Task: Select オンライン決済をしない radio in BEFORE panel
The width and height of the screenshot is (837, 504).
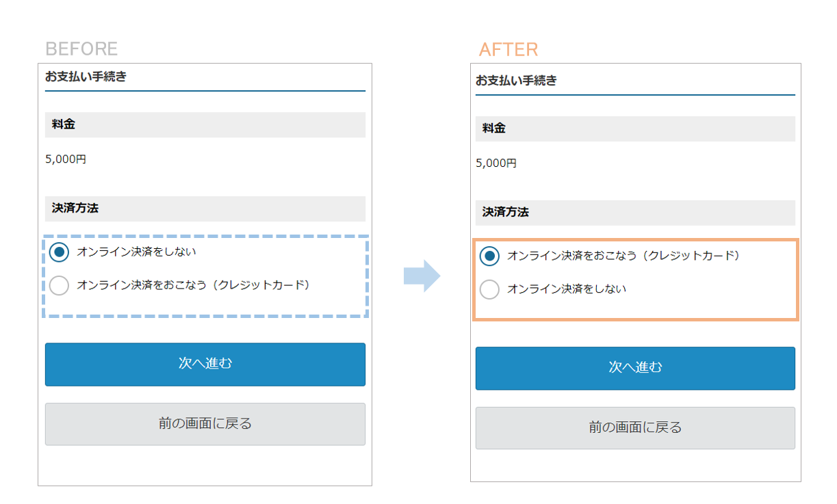Action: point(59,252)
